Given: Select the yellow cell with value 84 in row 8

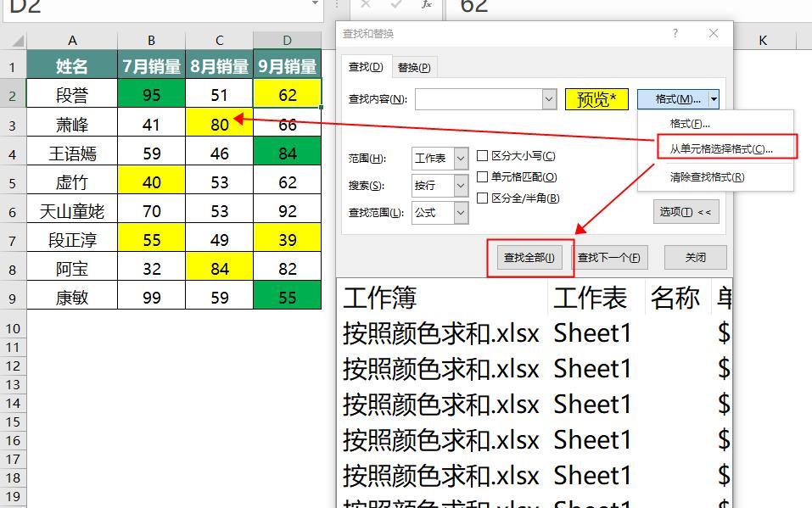Looking at the screenshot, I should (x=220, y=268).
